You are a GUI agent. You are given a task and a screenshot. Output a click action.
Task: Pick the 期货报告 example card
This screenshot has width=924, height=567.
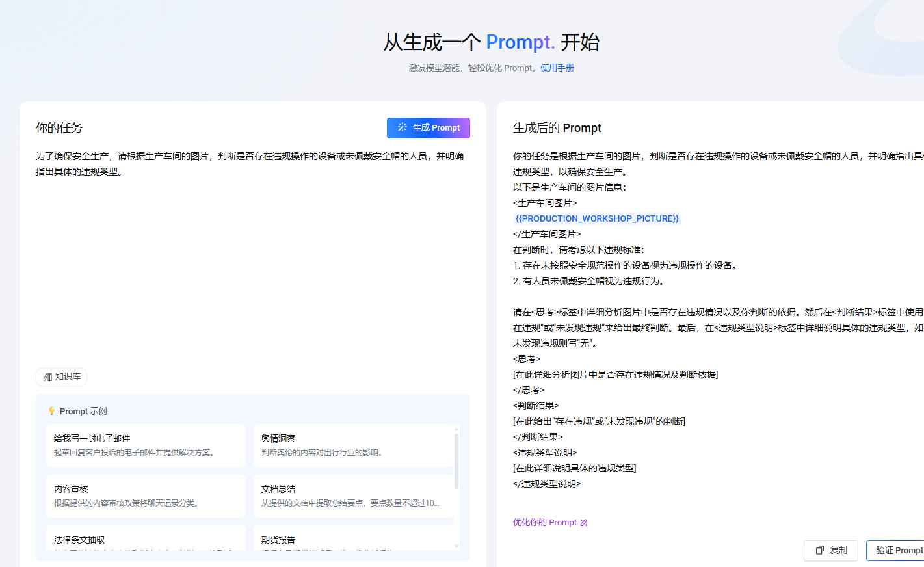[x=352, y=540]
